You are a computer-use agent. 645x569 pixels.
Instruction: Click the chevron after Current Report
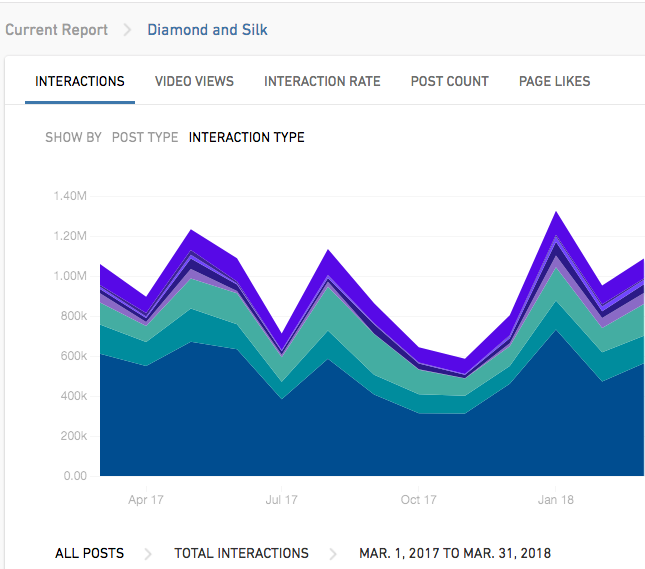point(128,30)
